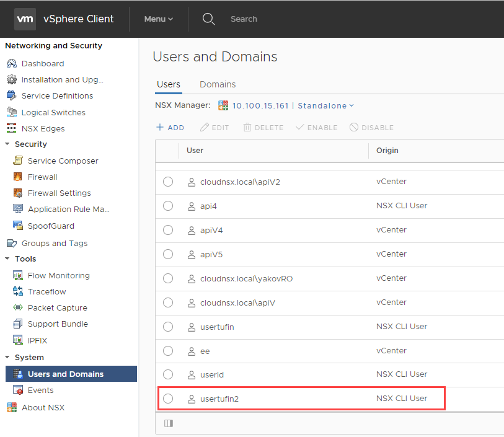504x437 pixels.
Task: Select the cloudnsx.local\apiV radio button
Action: coord(168,302)
